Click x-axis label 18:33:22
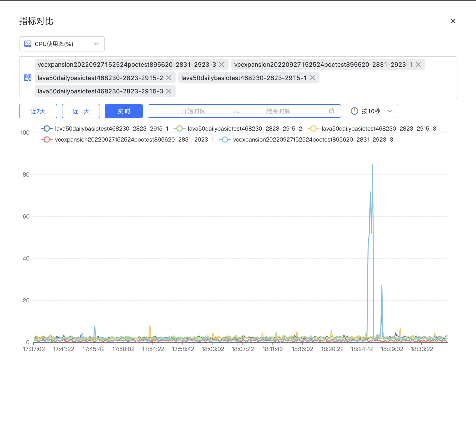 pos(422,349)
